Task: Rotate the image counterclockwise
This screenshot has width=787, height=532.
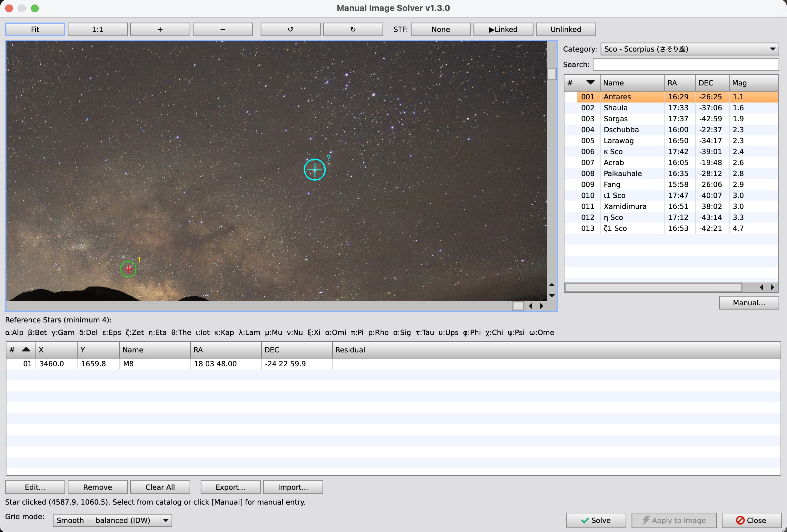Action: 290,29
